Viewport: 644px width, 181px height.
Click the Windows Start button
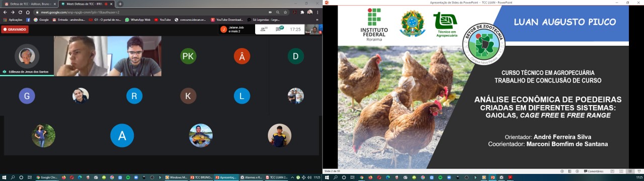(4, 177)
